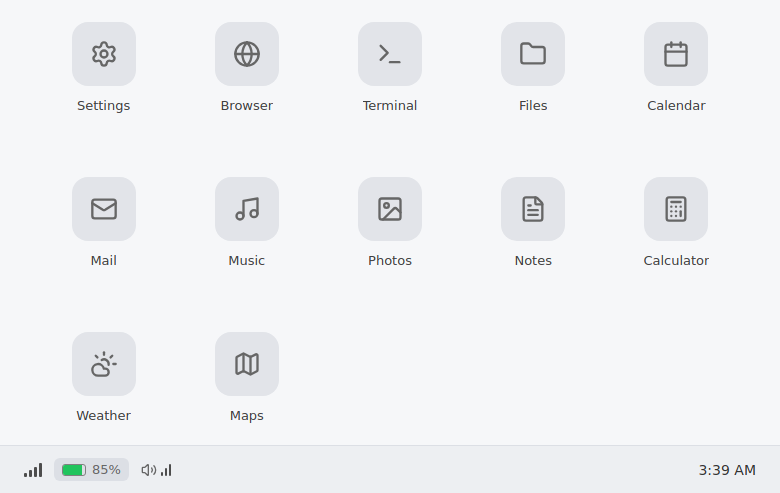Click the volume level bars indicator
This screenshot has width=780, height=493.
coord(166,470)
